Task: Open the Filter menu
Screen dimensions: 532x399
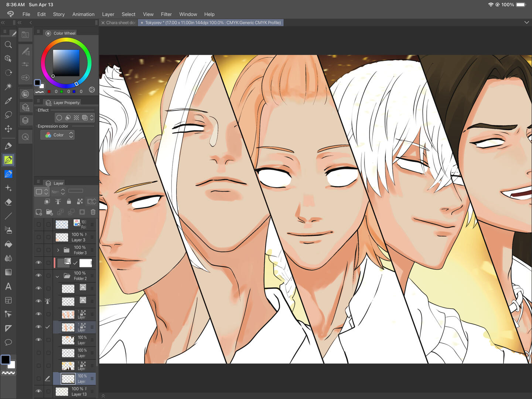Action: (166, 14)
